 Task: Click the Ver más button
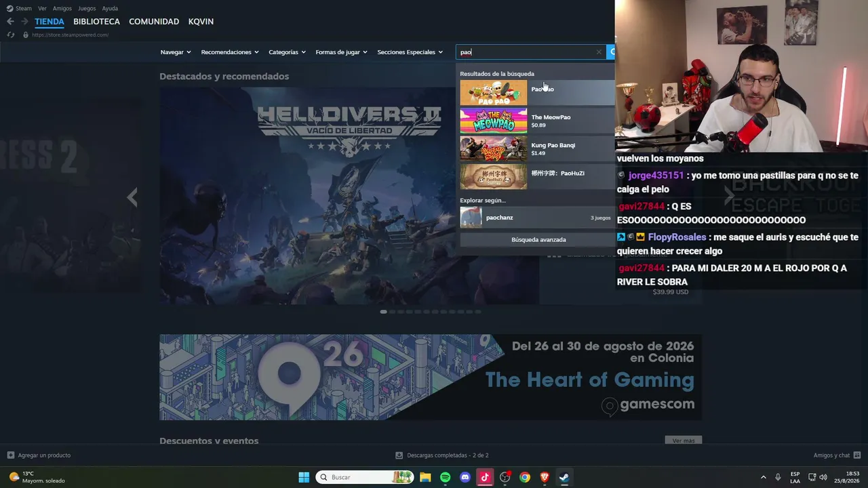[684, 441]
